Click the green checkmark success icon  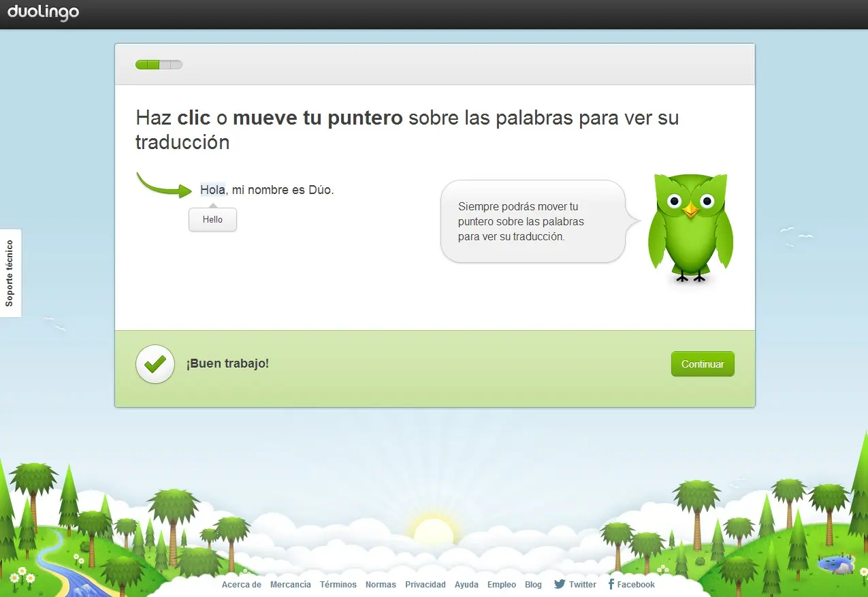click(x=155, y=364)
